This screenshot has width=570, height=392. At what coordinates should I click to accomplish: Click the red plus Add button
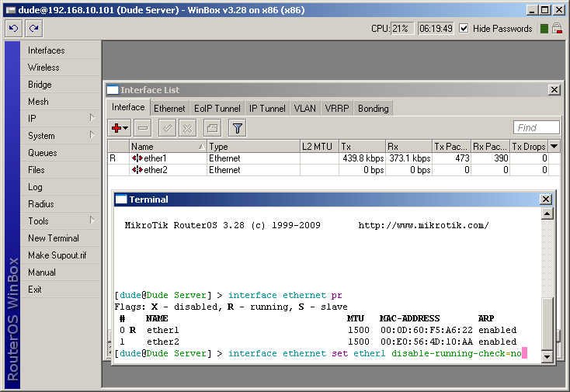120,128
